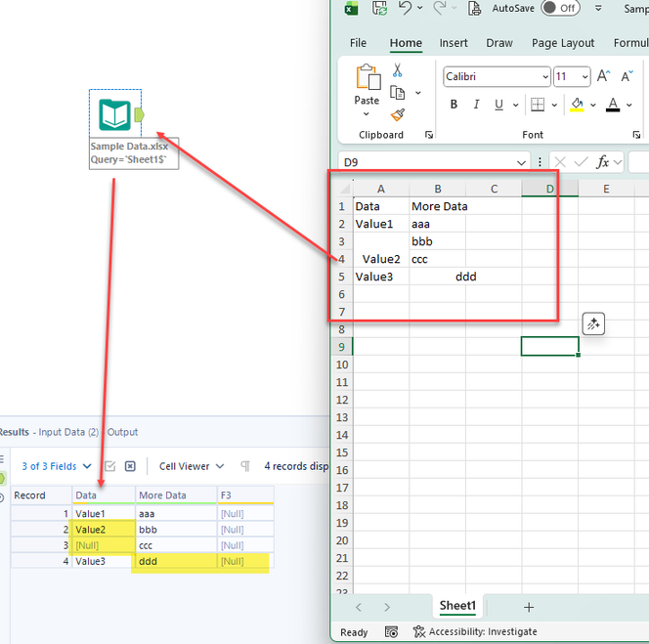
Task: Open the Font settings dialog launcher
Action: click(x=636, y=135)
